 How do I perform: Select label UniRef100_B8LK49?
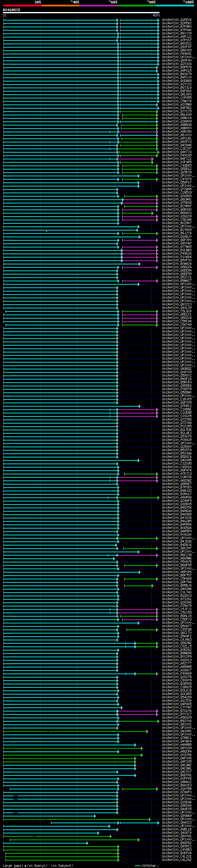[x=177, y=115]
